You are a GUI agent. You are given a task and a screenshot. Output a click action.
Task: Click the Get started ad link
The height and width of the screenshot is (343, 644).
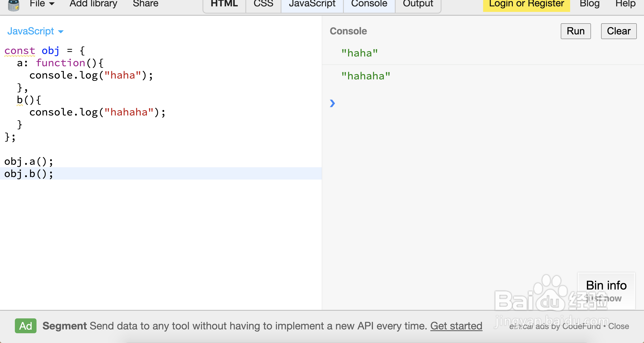click(x=456, y=326)
